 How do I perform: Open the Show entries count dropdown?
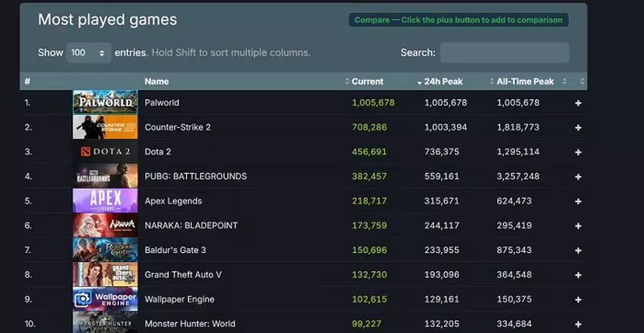(89, 53)
